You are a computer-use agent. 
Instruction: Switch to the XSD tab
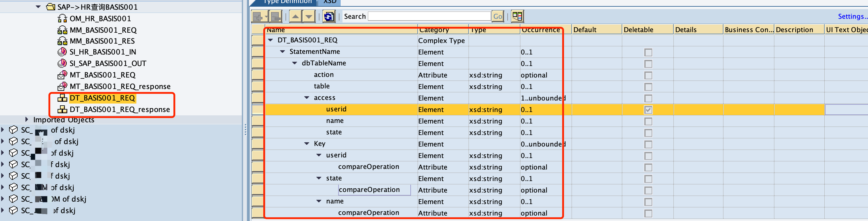click(x=330, y=2)
